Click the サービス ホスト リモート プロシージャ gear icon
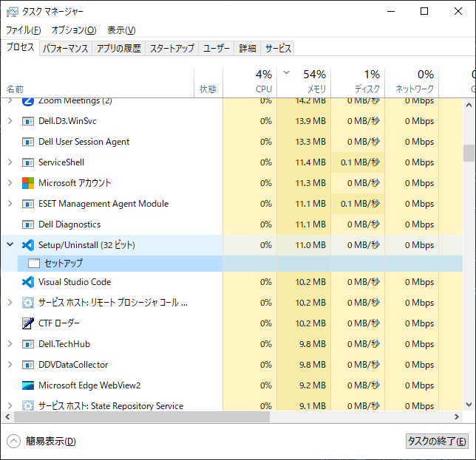 point(28,303)
